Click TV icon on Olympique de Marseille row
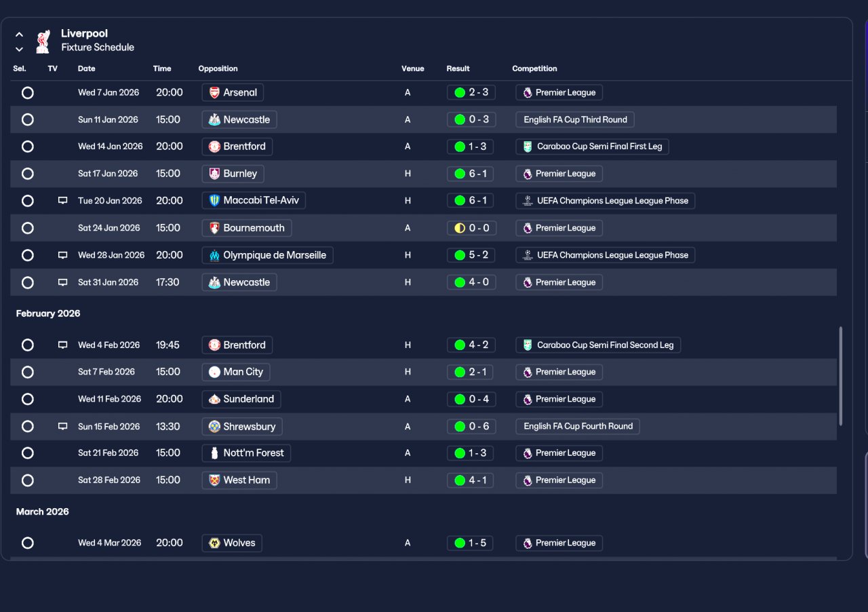868x612 pixels. click(63, 255)
